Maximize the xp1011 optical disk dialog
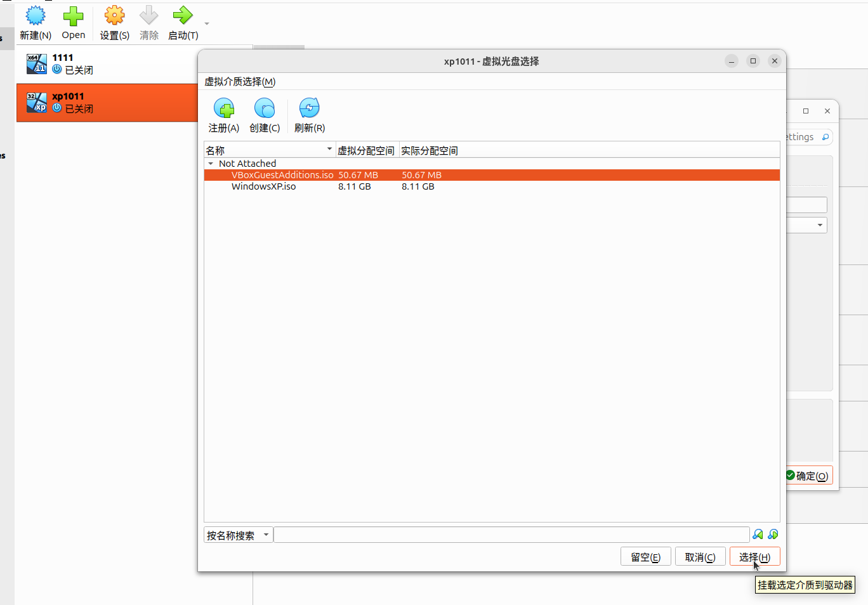The image size is (868, 605). tap(753, 61)
